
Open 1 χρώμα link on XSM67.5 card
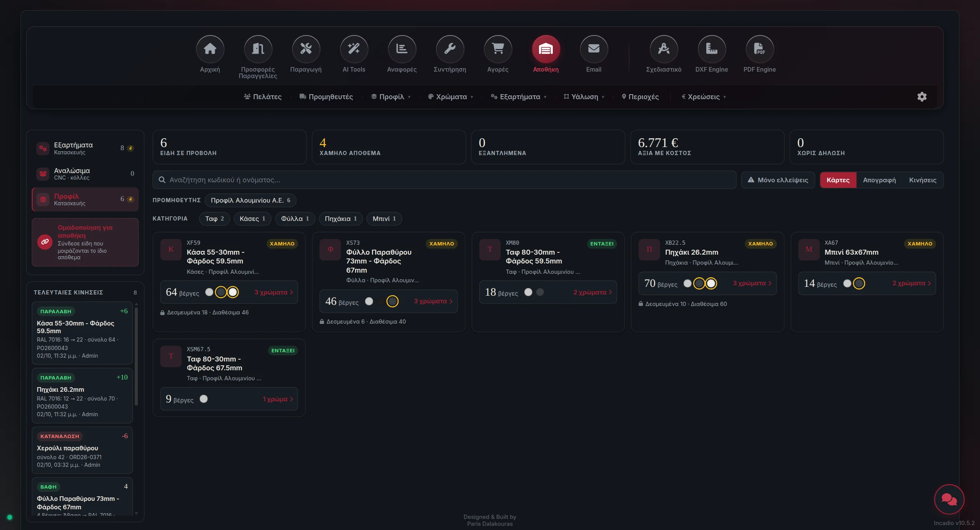tap(278, 399)
